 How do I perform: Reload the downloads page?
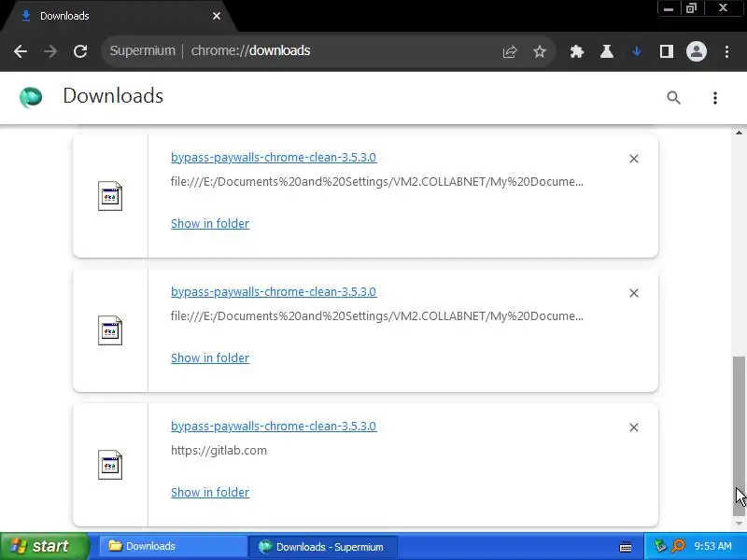point(80,51)
